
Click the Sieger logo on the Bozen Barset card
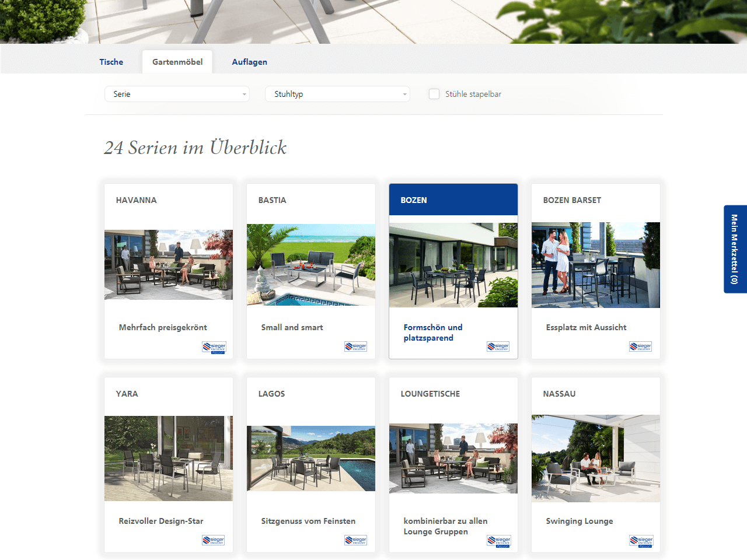click(641, 346)
